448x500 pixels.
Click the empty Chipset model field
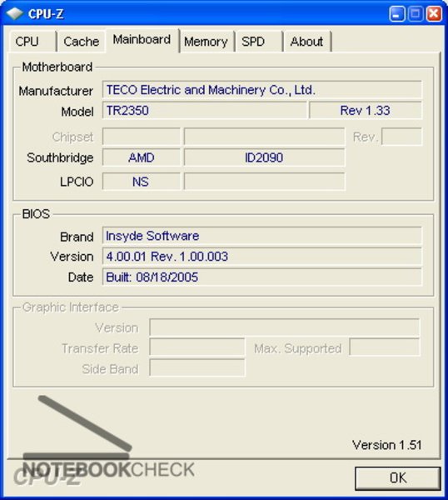tap(264, 137)
